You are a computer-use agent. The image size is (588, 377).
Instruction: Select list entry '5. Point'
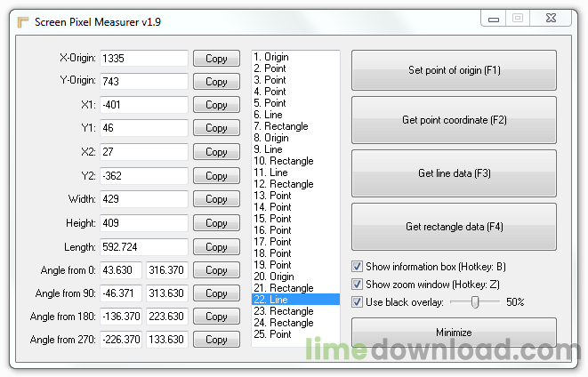pos(295,103)
